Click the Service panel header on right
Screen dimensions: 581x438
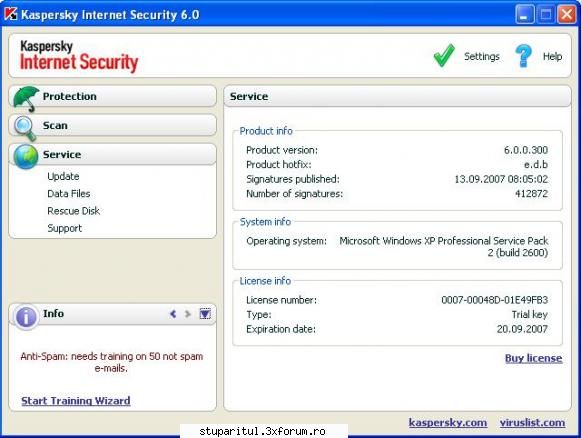[x=397, y=96]
